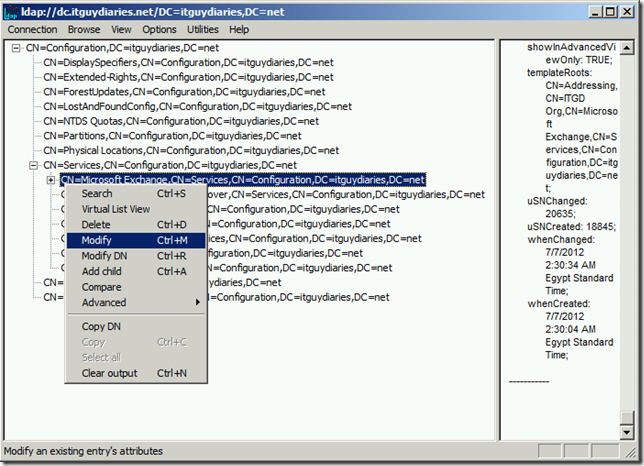Click the window resize grip in status bar
The image size is (644, 466).
(630, 452)
